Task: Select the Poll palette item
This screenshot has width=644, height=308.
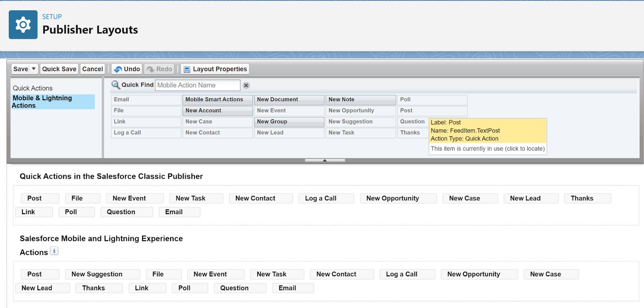Action: [x=433, y=99]
